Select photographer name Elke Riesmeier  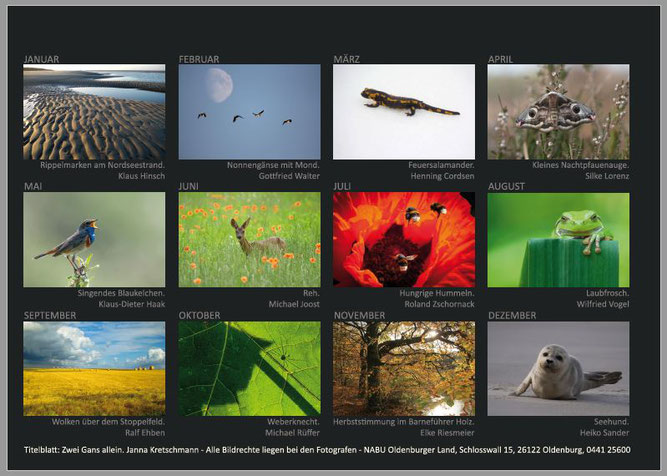pyautogui.click(x=447, y=433)
